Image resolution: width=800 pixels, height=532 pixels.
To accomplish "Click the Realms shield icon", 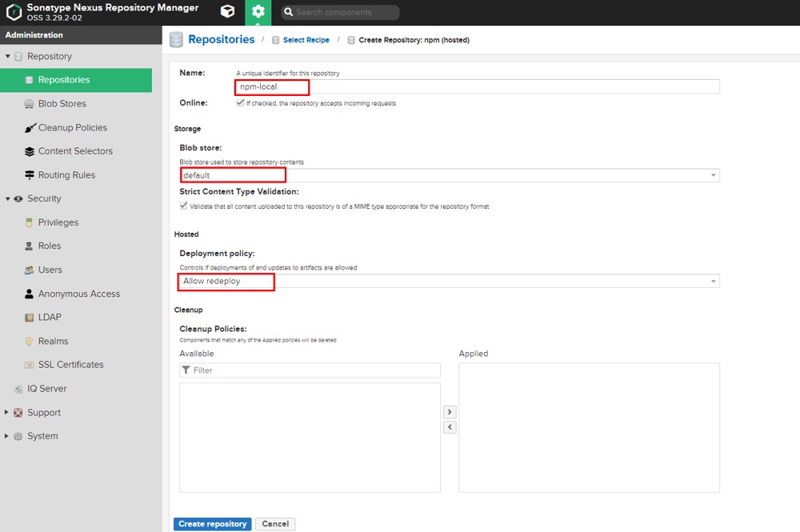I will pos(29,342).
